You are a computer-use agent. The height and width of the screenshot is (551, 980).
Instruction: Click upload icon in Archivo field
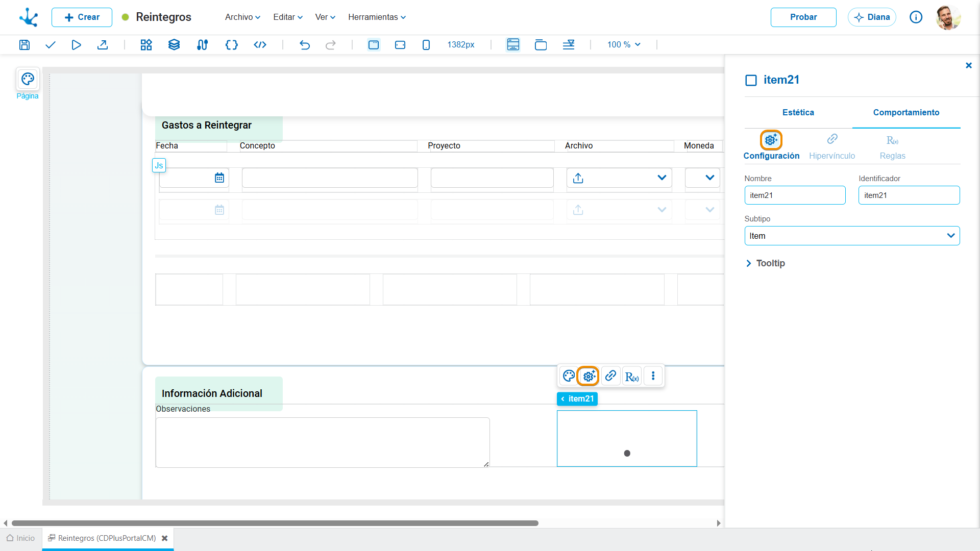coord(578,178)
